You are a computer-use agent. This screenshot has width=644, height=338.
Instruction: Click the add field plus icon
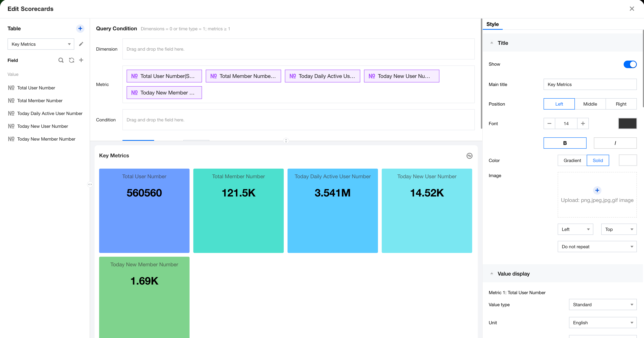[81, 60]
